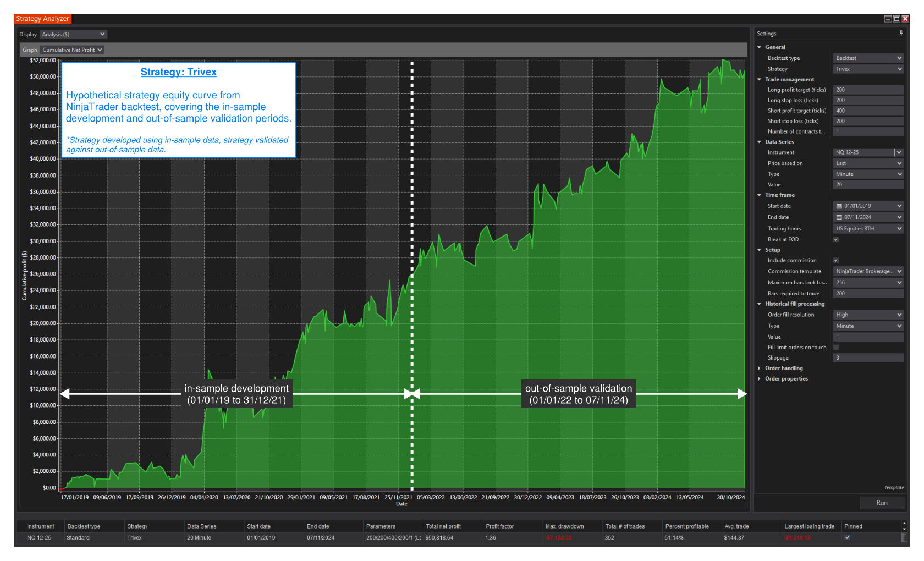Screen dimensions: 924x561
Task: Click the pin icon in Settings header
Action: click(x=901, y=34)
